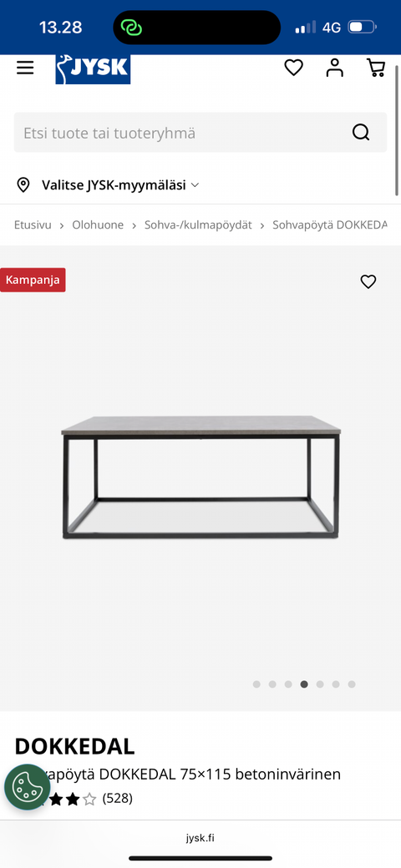Open Sohva-/kulmapöydät breadcrumb
The width and height of the screenshot is (401, 868).
[198, 225]
